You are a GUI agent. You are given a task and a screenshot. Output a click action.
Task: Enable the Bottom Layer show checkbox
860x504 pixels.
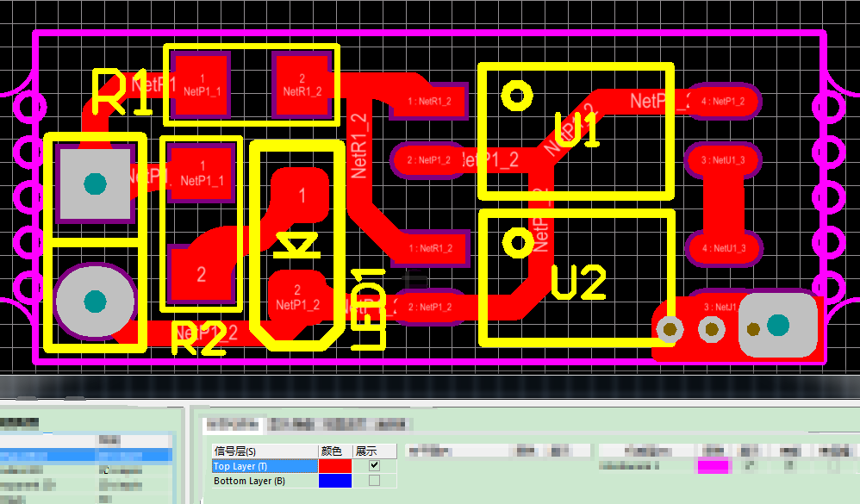[x=374, y=481]
